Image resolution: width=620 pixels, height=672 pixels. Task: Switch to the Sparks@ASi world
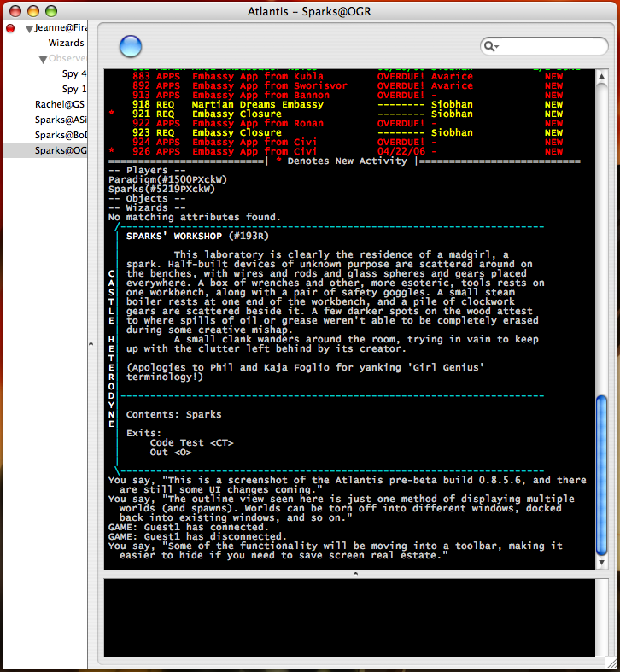61,120
